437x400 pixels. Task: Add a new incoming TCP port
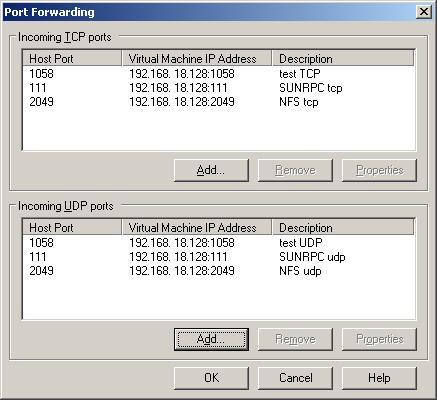tap(211, 170)
